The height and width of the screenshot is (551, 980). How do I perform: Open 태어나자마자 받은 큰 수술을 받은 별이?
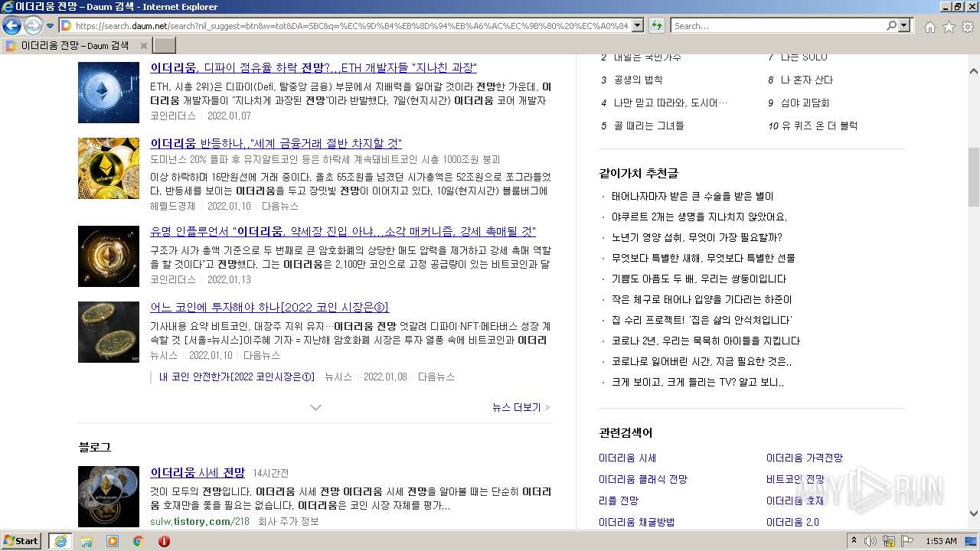coord(693,196)
